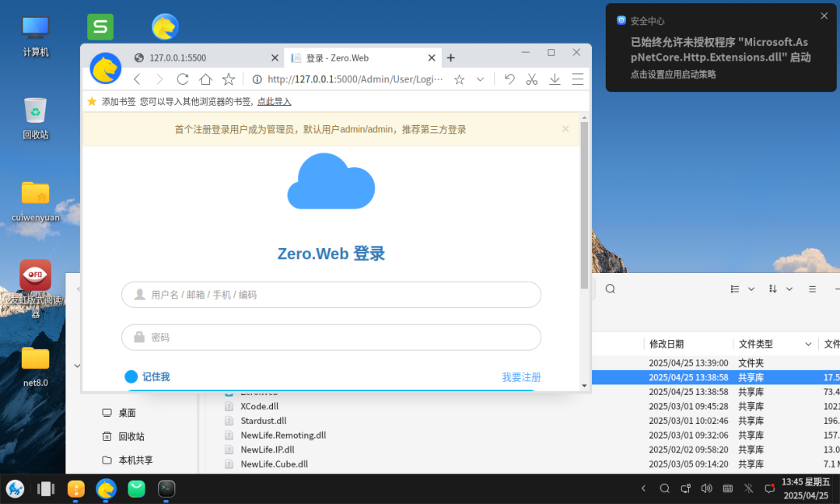Select the XCode.dll file
This screenshot has width=840, height=504.
click(259, 407)
